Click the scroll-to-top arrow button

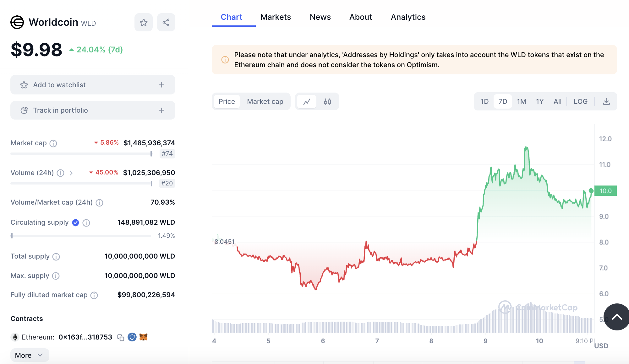tap(617, 317)
